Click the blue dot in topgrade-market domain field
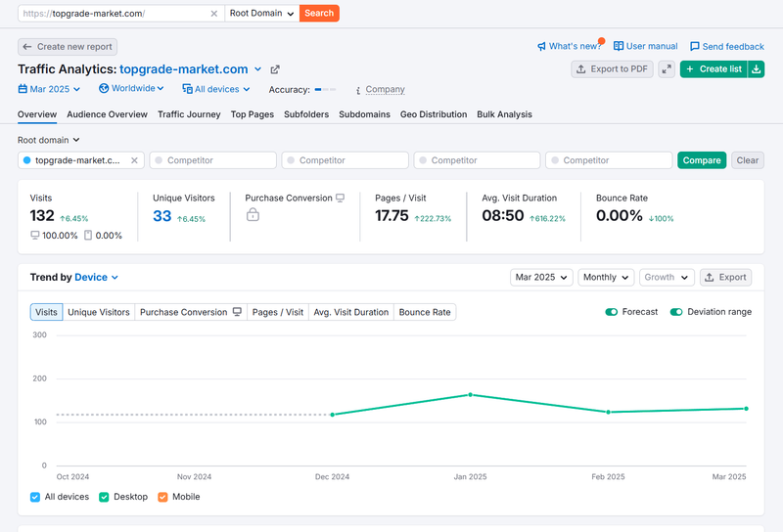The image size is (783, 532). (27, 160)
